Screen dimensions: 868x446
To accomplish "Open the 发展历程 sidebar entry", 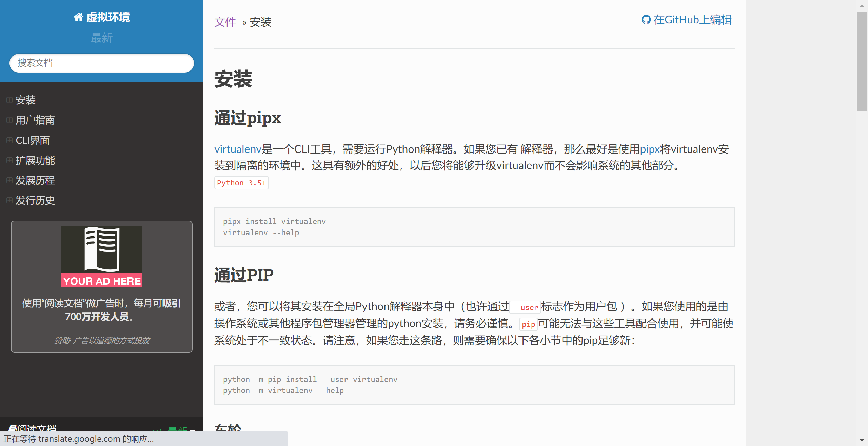I will pos(35,180).
